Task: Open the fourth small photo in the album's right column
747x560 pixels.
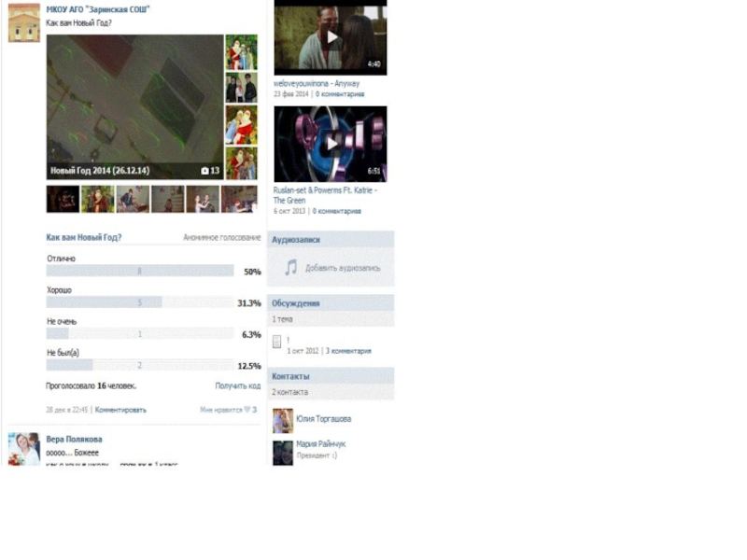Action: 241,163
